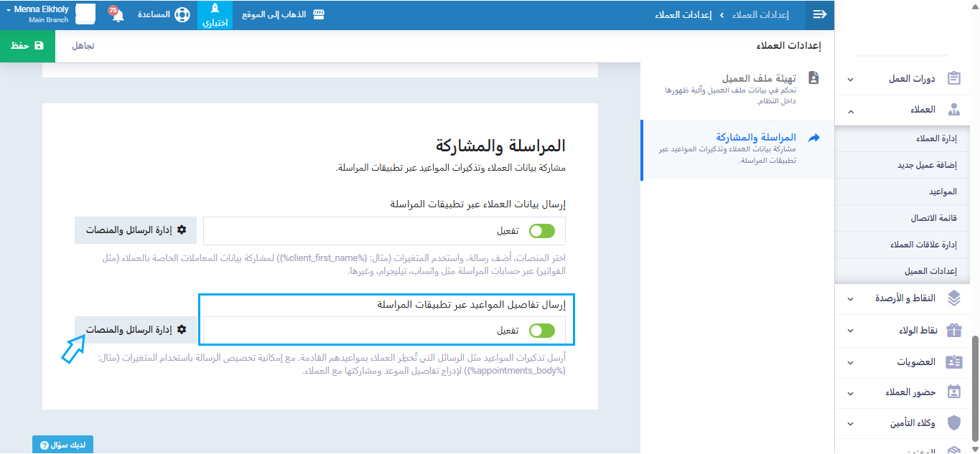Click the store icon الذهاب إلى الموقع
Image resolution: width=980 pixels, height=454 pixels.
[x=319, y=14]
